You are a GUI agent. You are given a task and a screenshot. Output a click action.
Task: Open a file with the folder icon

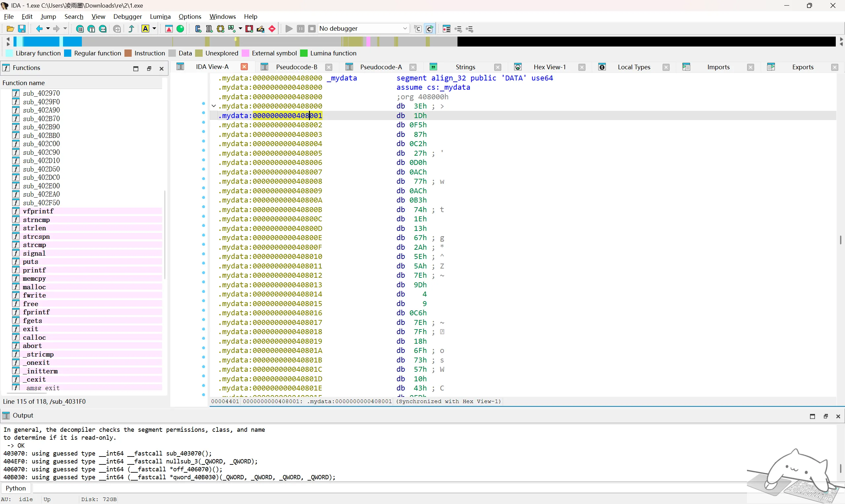point(10,29)
